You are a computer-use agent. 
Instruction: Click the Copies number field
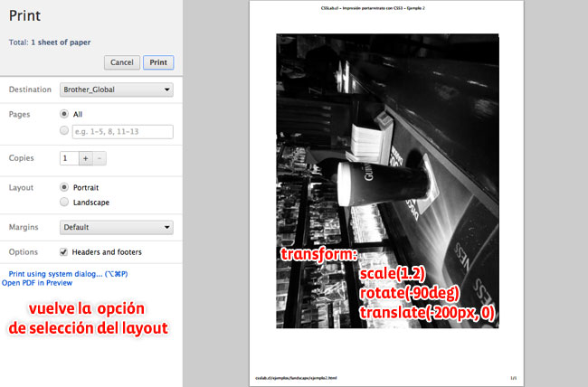pos(70,158)
